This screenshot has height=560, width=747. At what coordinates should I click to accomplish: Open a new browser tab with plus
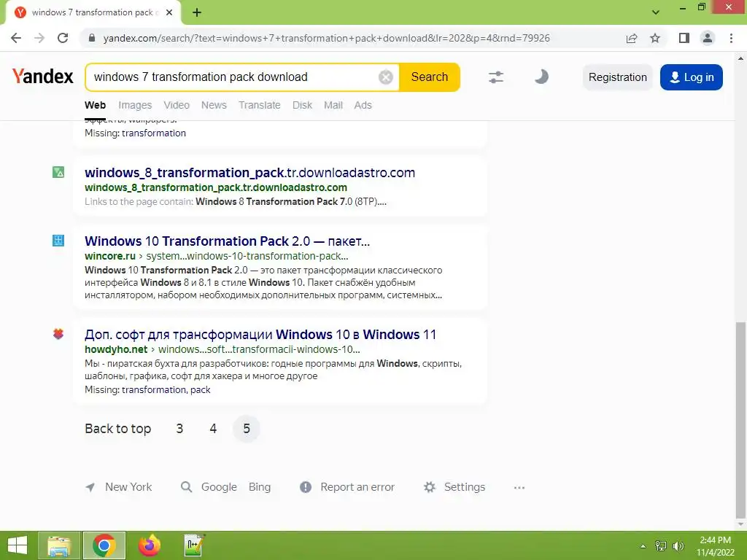pos(197,12)
